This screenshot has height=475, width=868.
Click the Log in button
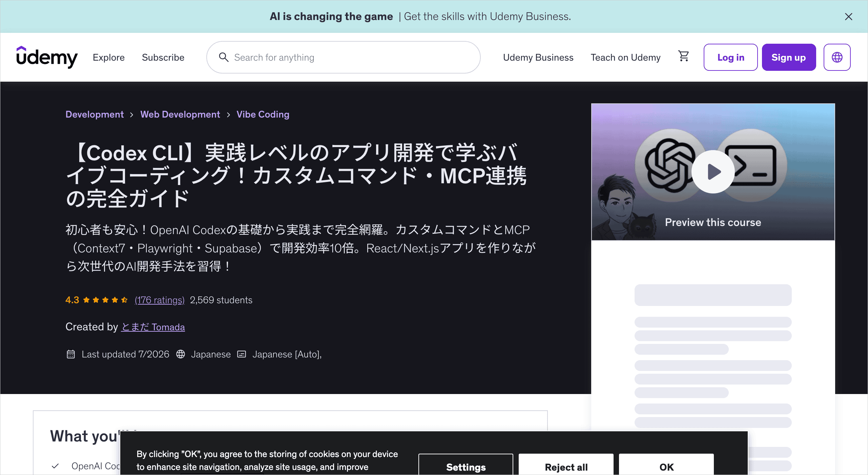(x=730, y=57)
